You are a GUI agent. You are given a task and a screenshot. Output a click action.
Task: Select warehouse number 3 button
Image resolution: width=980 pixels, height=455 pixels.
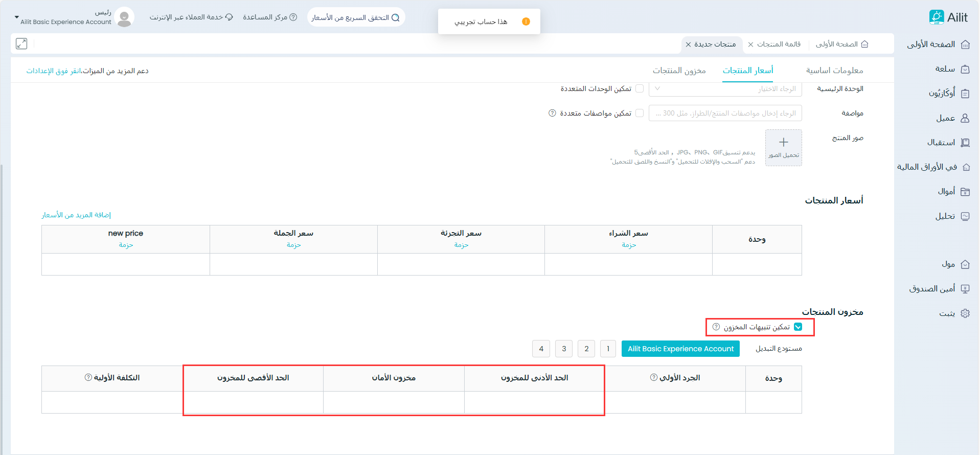click(564, 349)
